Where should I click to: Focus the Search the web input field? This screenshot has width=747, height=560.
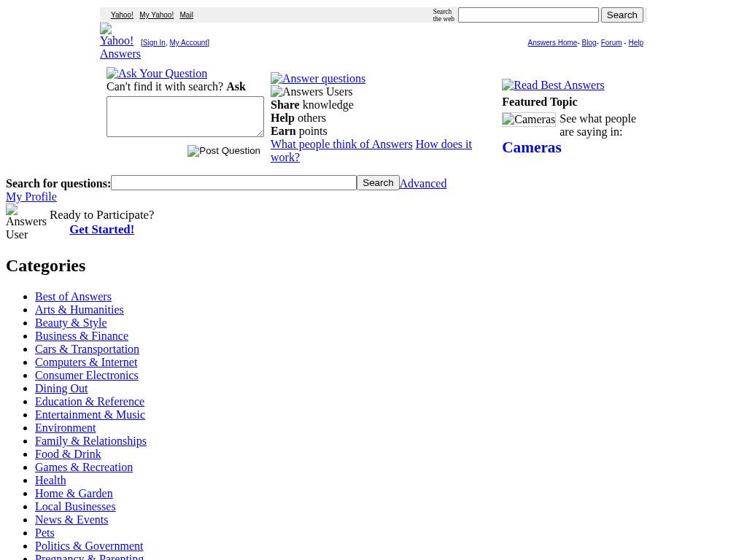(528, 15)
